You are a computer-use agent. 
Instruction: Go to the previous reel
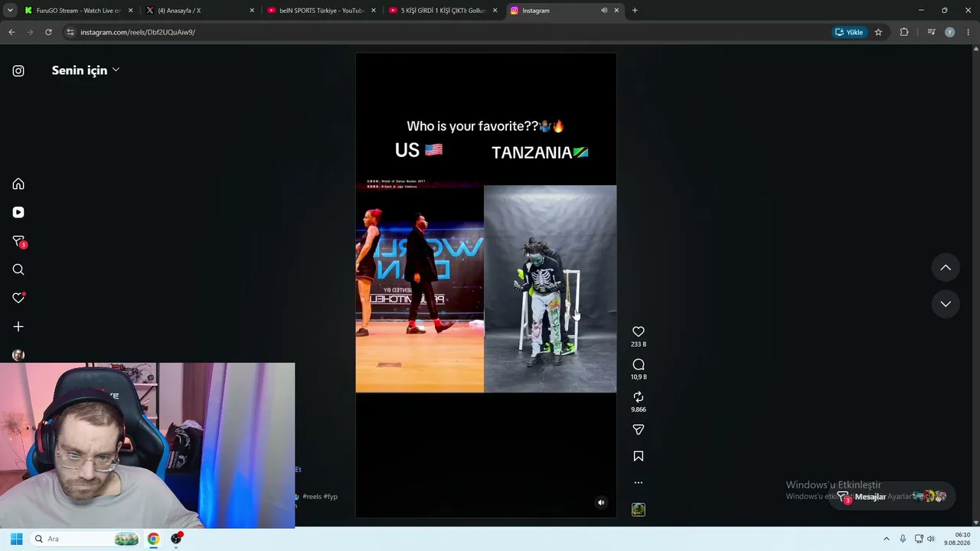point(946,268)
